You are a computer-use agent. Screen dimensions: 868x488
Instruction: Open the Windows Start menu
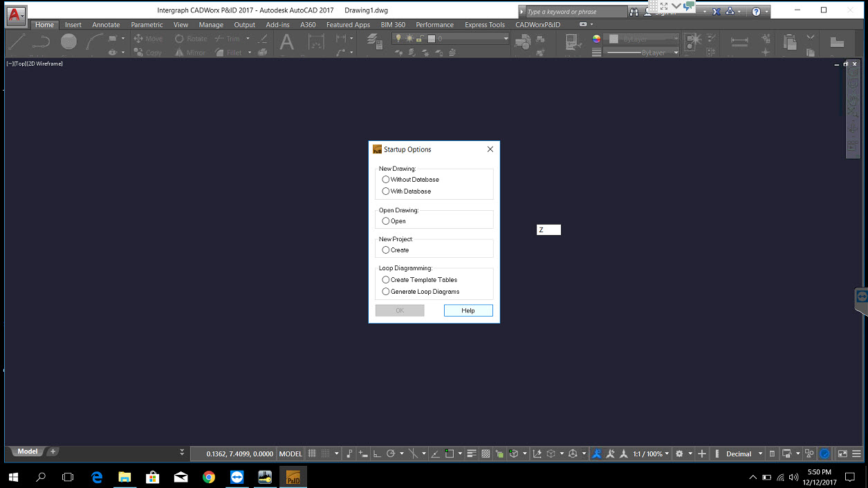pos(13,477)
